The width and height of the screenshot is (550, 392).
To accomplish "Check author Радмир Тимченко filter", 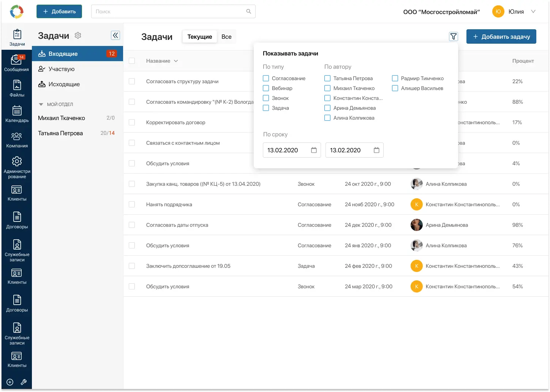I will pyautogui.click(x=395, y=78).
